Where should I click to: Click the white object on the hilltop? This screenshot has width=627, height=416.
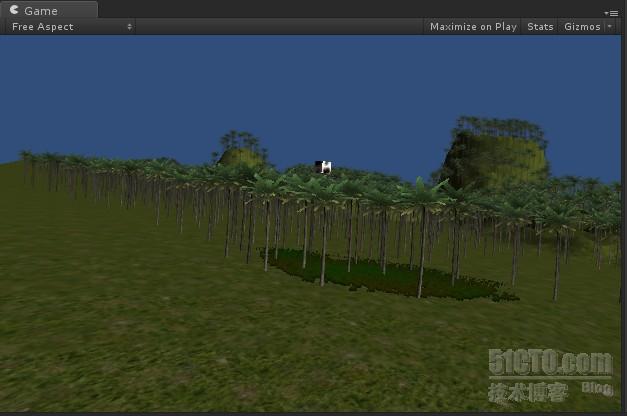323,167
